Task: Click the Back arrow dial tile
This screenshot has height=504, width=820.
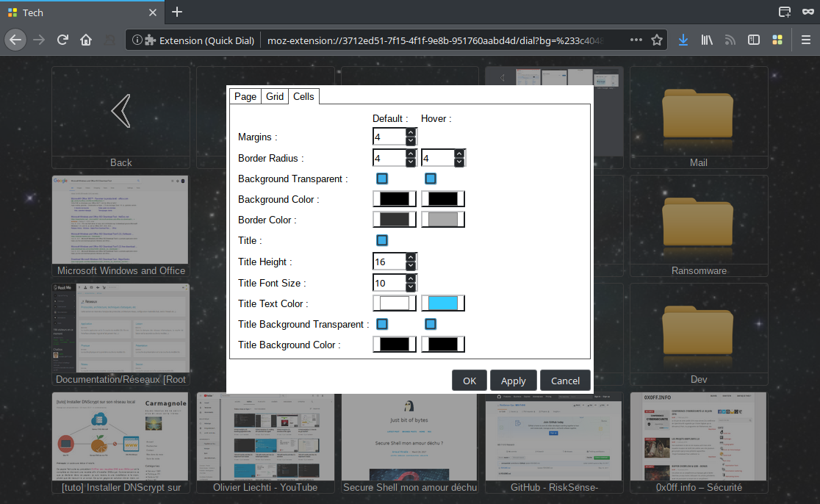Action: pos(121,118)
